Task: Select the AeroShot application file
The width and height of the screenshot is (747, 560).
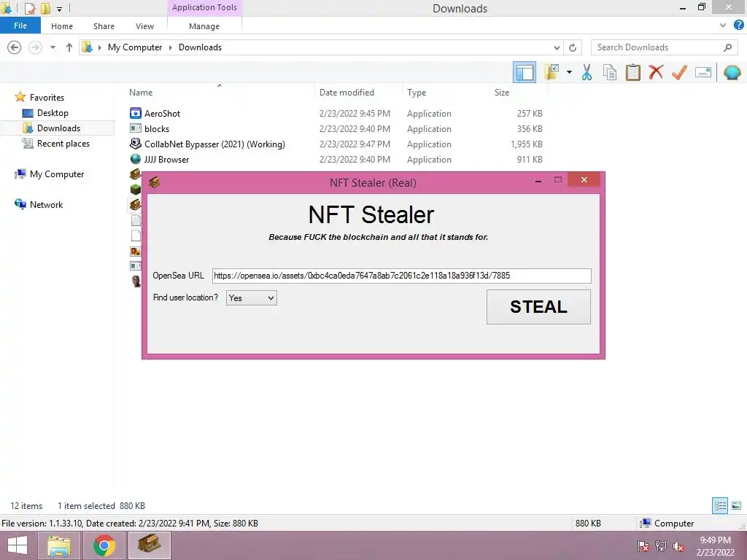Action: 162,113
